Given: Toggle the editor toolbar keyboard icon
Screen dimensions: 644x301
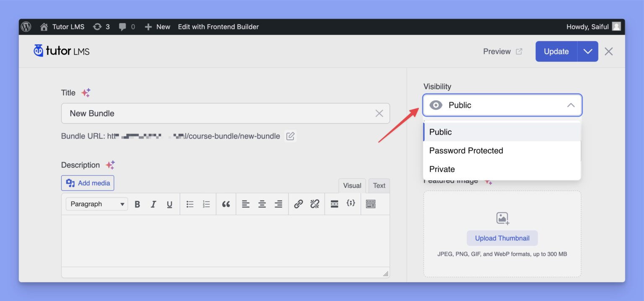Looking at the screenshot, I should tap(371, 204).
